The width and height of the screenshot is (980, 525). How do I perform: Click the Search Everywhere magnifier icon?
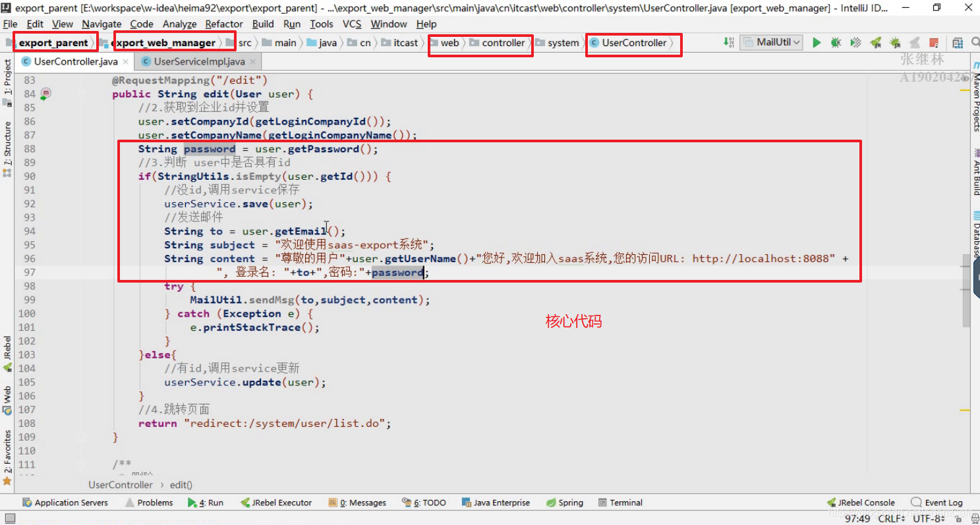[x=975, y=43]
